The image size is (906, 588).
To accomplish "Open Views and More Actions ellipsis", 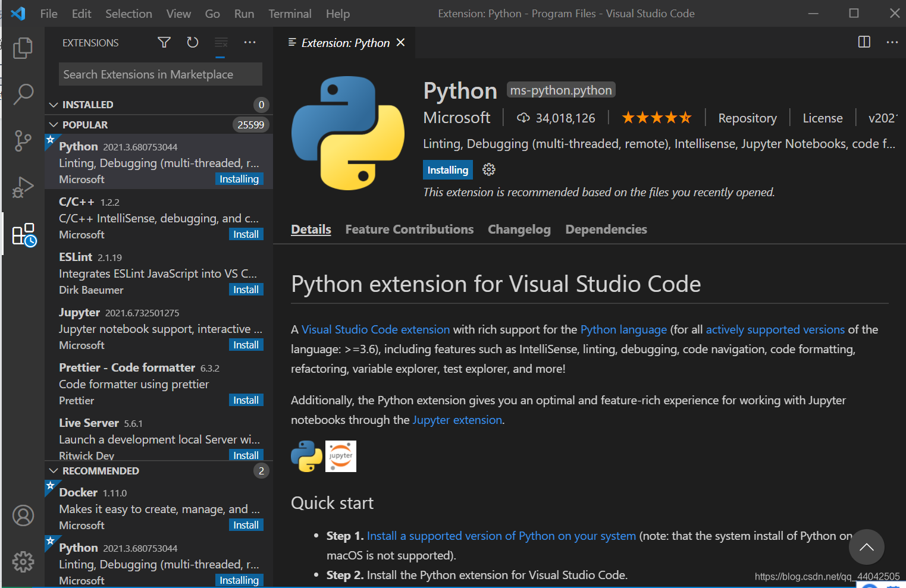I will tap(250, 42).
